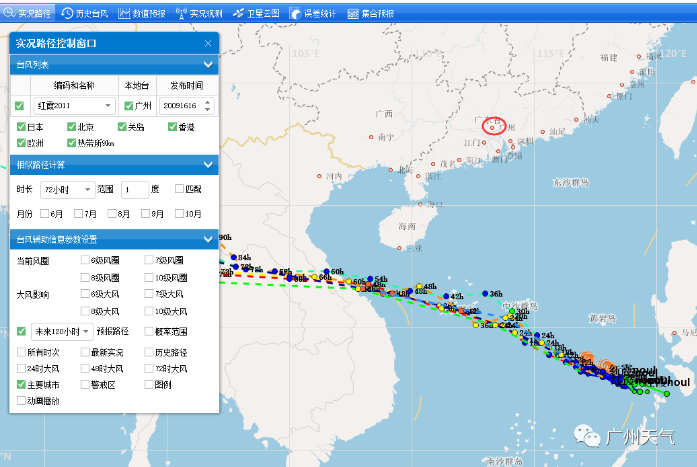
Task: Collapse the 相似路径计算 section header
Action: [207, 164]
